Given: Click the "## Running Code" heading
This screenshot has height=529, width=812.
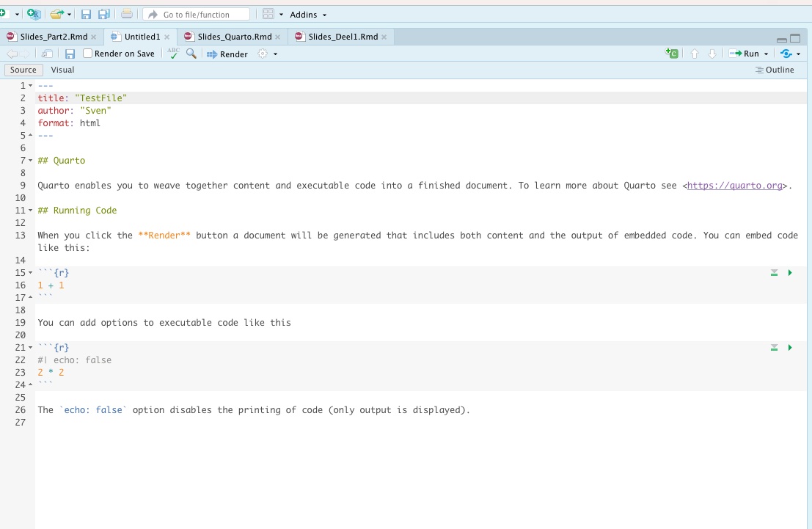Looking at the screenshot, I should [x=77, y=211].
